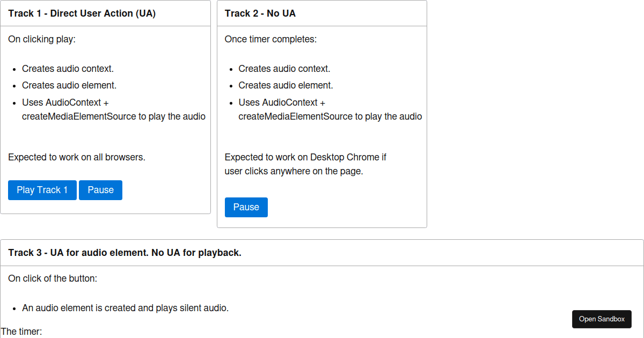Image resolution: width=644 pixels, height=338 pixels.
Task: Select Track 1's "Creates audio element." bullet
Action: [69, 85]
